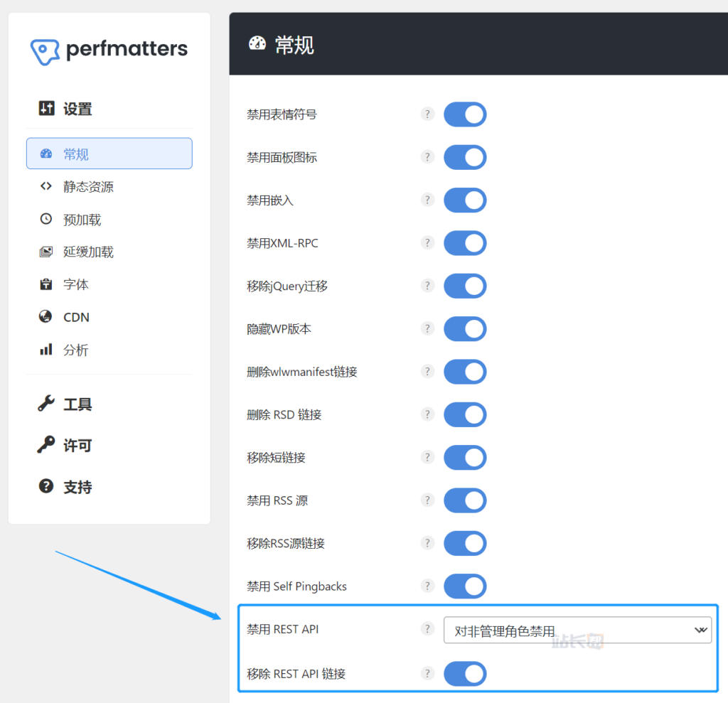
Task: Click the 延缓加载 sidebar icon
Action: (x=45, y=252)
